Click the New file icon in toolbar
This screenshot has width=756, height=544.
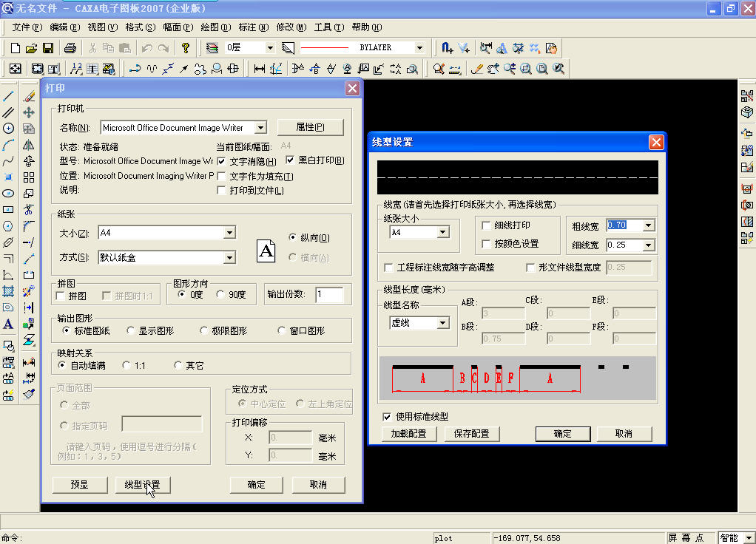[x=15, y=48]
